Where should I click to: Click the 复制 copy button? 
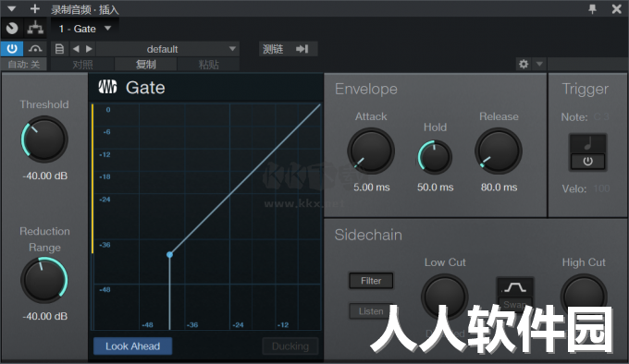145,64
